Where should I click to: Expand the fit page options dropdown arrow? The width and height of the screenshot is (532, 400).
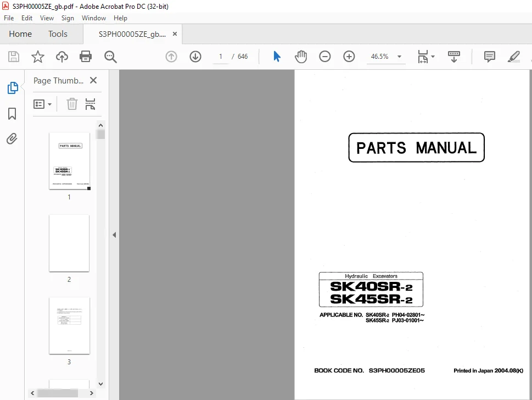click(433, 57)
